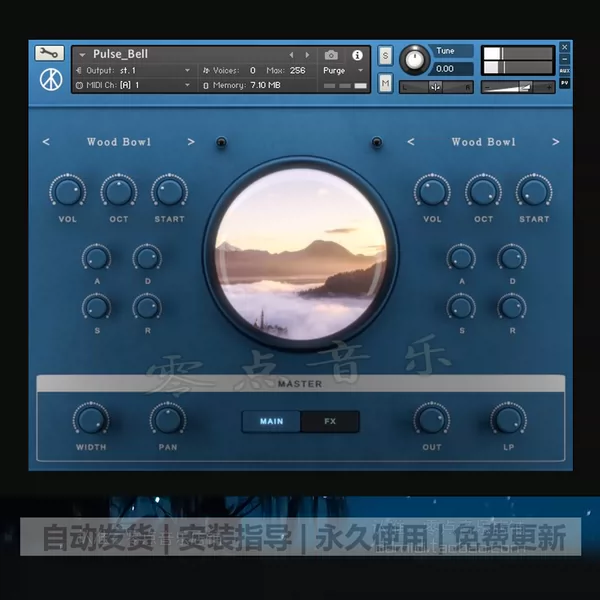Open the wrench edit mode icon
The width and height of the screenshot is (600, 600).
(49, 53)
